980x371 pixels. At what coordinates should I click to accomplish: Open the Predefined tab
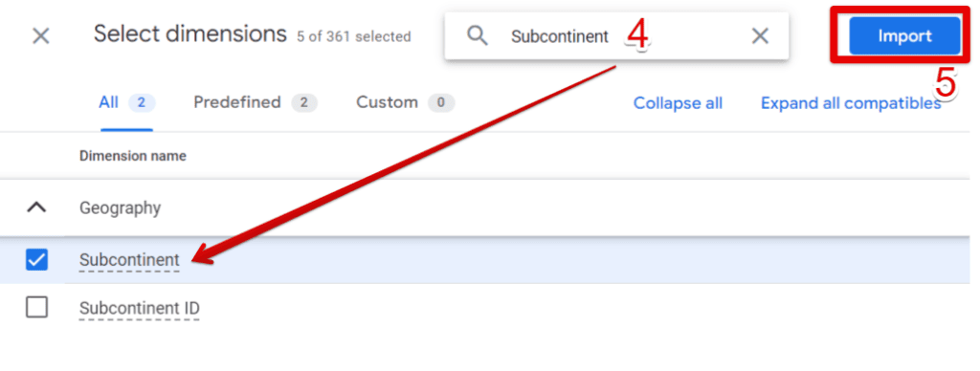(x=256, y=102)
